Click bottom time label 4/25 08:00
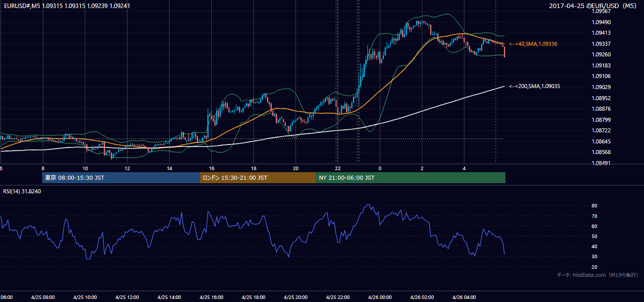This screenshot has height=302, width=644. [x=43, y=297]
